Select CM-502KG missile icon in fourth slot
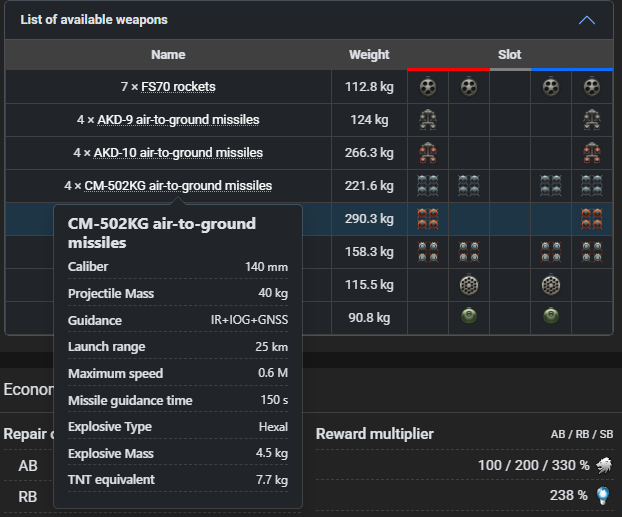Image resolution: width=622 pixels, height=517 pixels. [551, 186]
